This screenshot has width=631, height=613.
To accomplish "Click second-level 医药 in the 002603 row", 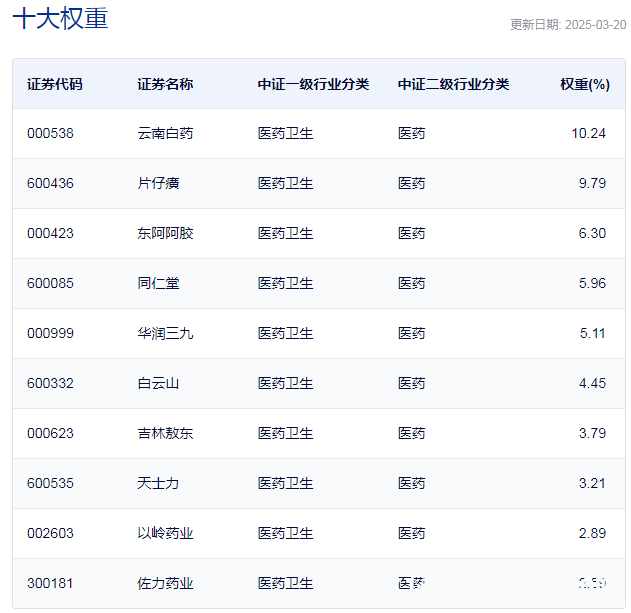I will click(411, 533).
